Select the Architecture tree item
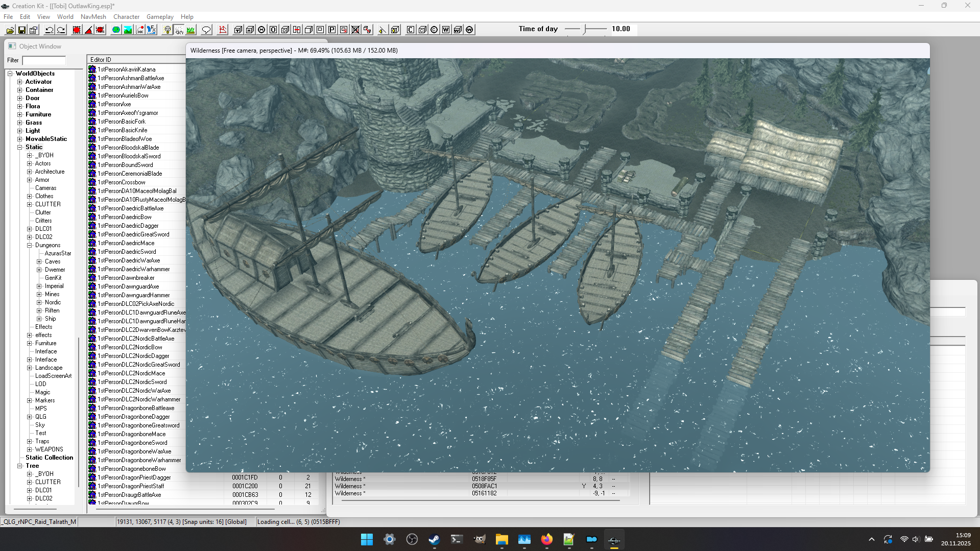 50,172
